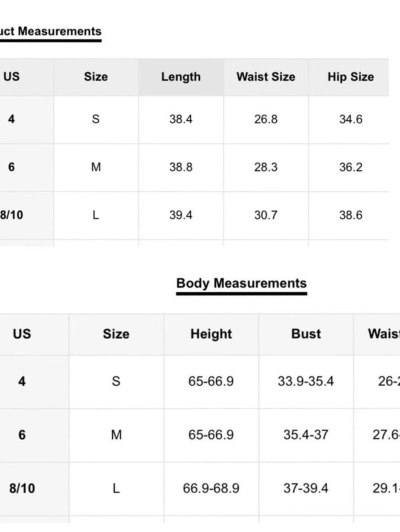Open the Body Measurements heading
The height and width of the screenshot is (532, 400).
coord(242,283)
